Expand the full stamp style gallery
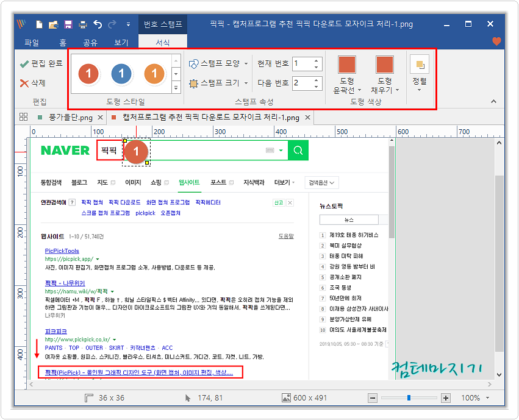The image size is (519, 420). tap(176, 88)
